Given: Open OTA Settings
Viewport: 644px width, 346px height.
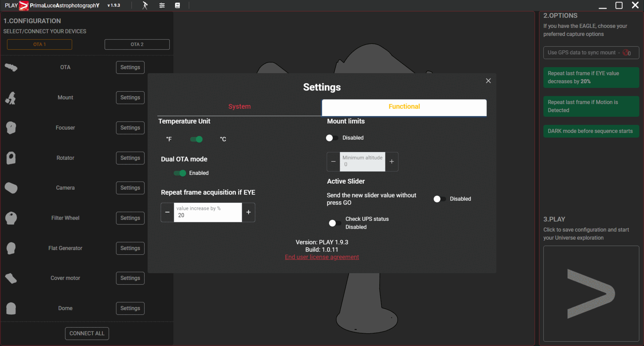Looking at the screenshot, I should [130, 67].
